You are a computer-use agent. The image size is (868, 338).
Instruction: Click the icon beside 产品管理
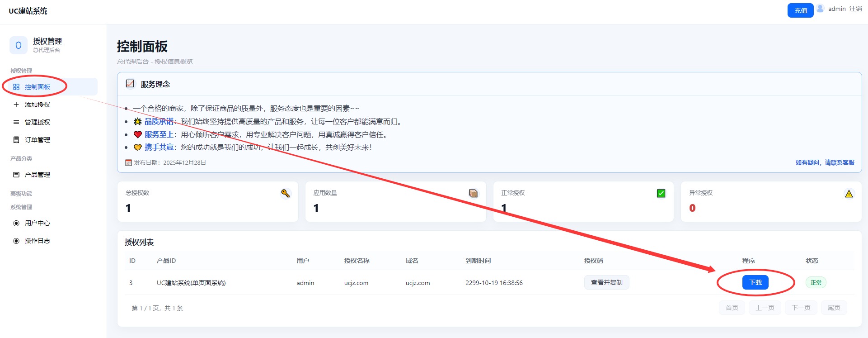[x=16, y=175]
